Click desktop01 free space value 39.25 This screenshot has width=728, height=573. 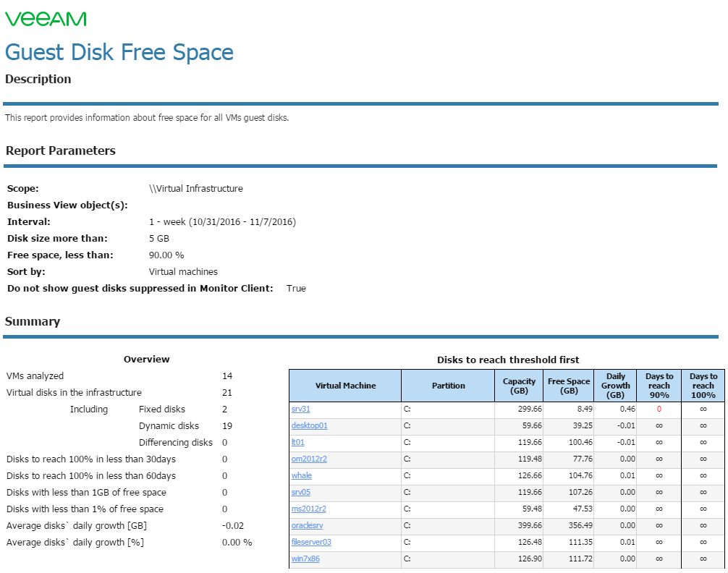click(x=583, y=426)
